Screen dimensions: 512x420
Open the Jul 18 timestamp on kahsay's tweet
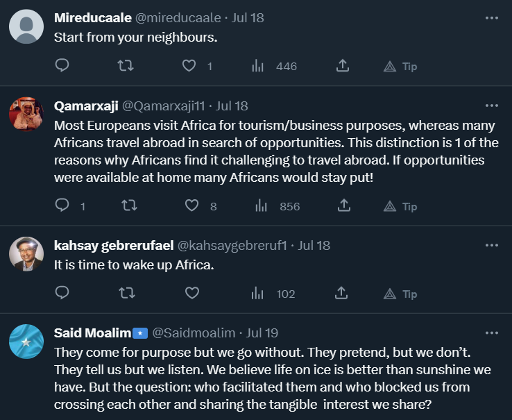(314, 245)
